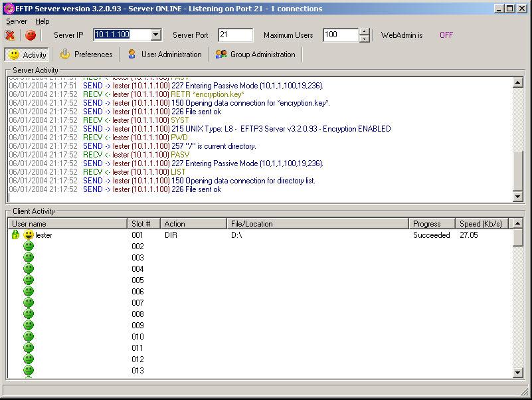
Task: Select the lester user row name
Action: 44,235
